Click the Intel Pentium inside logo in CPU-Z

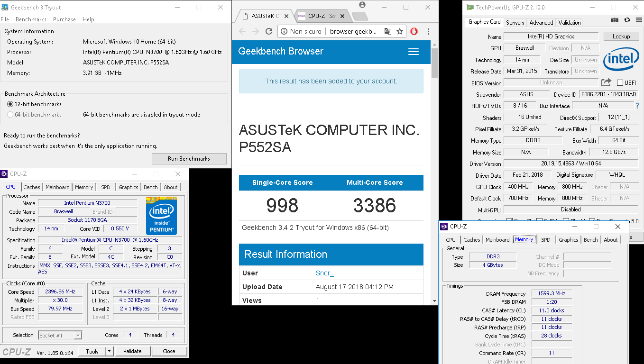click(161, 216)
